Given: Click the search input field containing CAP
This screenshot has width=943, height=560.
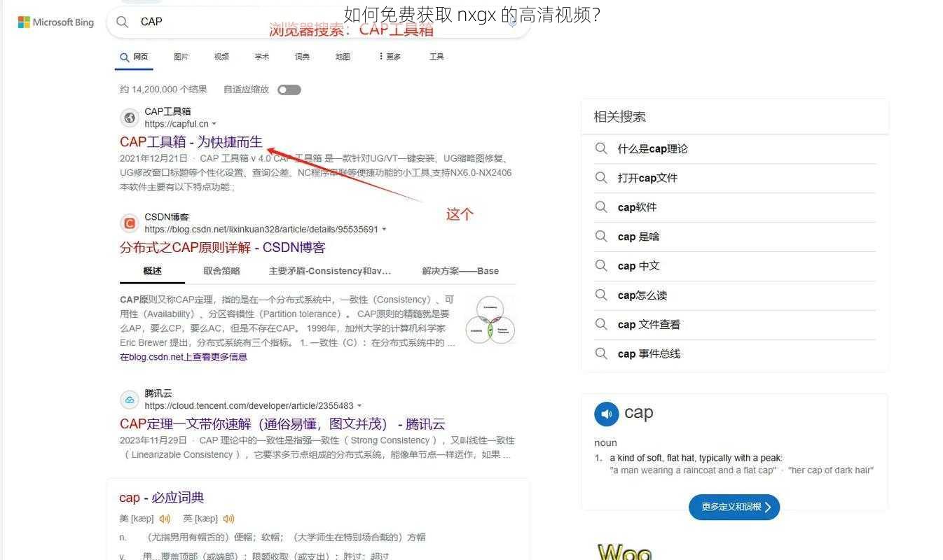Looking at the screenshot, I should (x=319, y=22).
